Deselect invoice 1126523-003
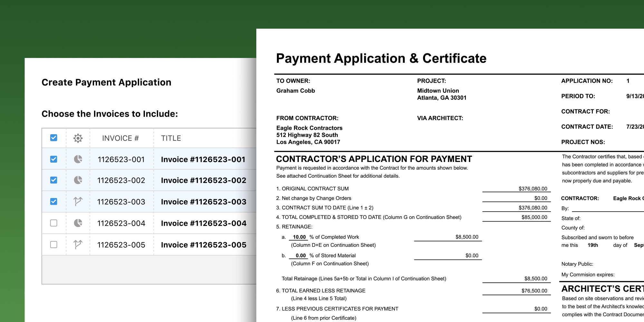Screen dimensions: 644x322 coord(54,202)
